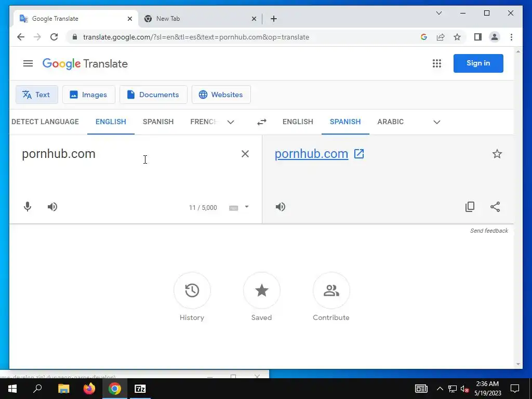Listen to the translated text
Screen dimensions: 532x399
pos(280,207)
